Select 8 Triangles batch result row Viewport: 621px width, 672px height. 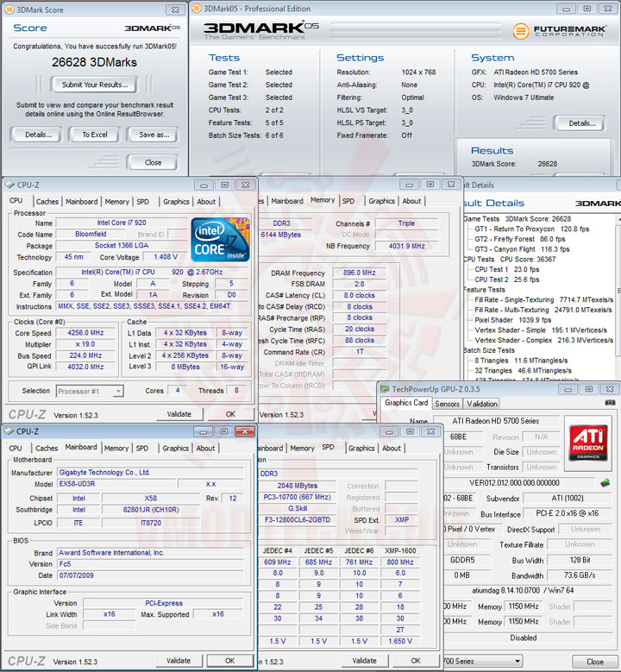pos(521,361)
